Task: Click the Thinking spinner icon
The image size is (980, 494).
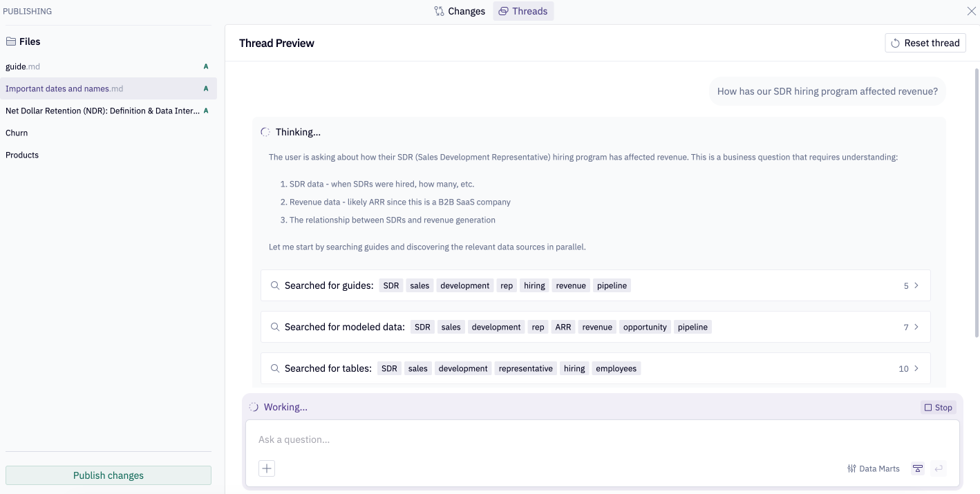Action: pyautogui.click(x=265, y=132)
